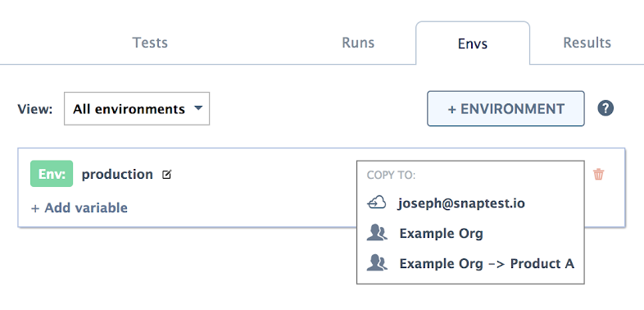Open the All environments view dropdown
This screenshot has width=644, height=310.
click(137, 108)
